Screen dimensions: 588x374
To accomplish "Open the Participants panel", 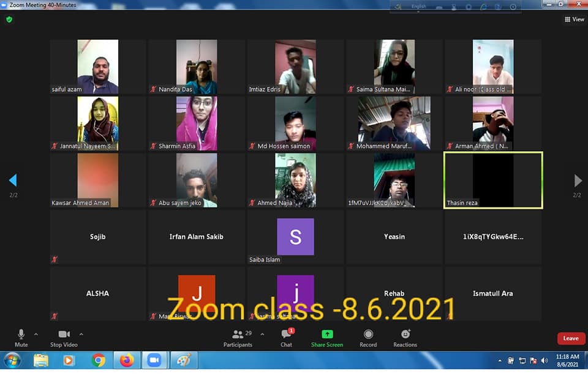I will pos(238,336).
